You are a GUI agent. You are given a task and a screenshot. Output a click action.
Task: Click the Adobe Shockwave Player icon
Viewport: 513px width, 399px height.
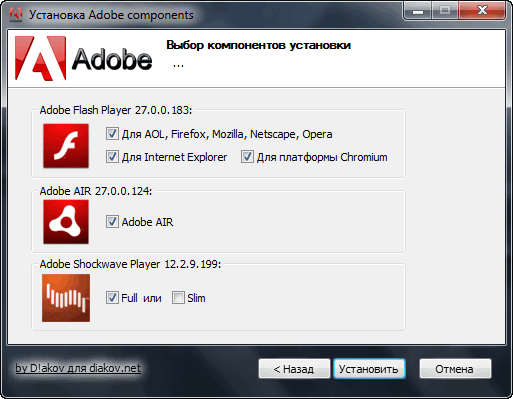point(66,298)
